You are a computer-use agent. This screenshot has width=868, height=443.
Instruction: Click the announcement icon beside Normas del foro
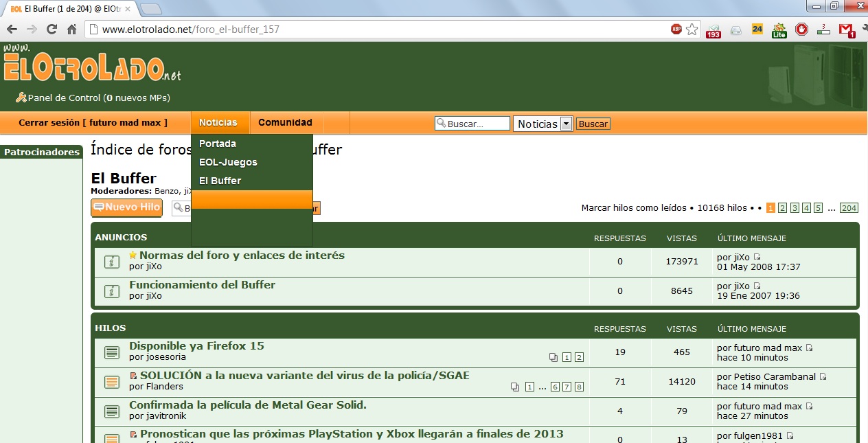tap(111, 262)
